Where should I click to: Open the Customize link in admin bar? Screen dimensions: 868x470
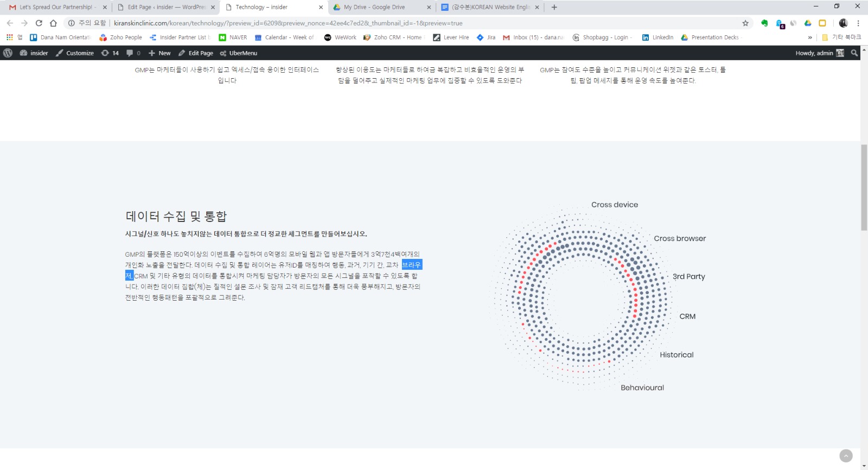pos(75,53)
